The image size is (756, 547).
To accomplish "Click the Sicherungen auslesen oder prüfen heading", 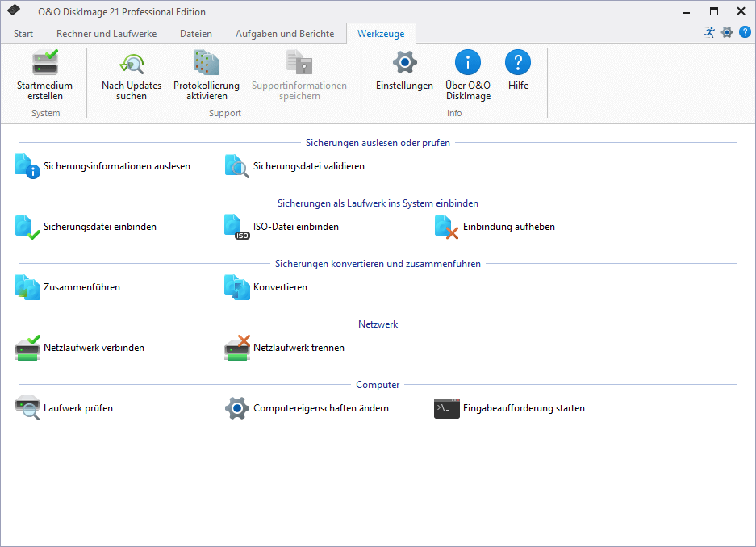I will pyautogui.click(x=378, y=143).
